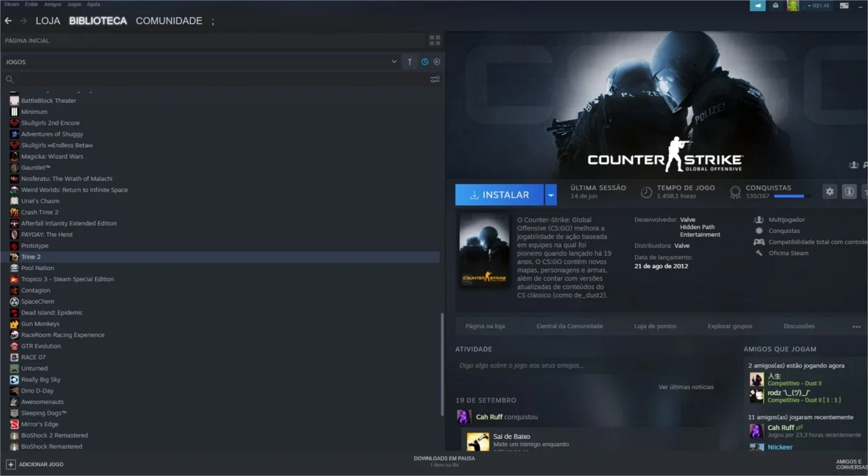Open the COMUNIDADE tab
Image resolution: width=868 pixels, height=476 pixels.
tap(169, 21)
